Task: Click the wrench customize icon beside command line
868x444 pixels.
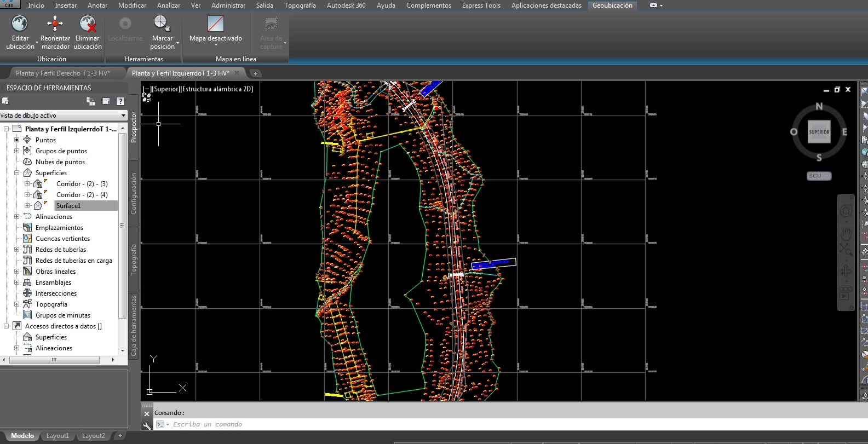Action: coord(147,425)
